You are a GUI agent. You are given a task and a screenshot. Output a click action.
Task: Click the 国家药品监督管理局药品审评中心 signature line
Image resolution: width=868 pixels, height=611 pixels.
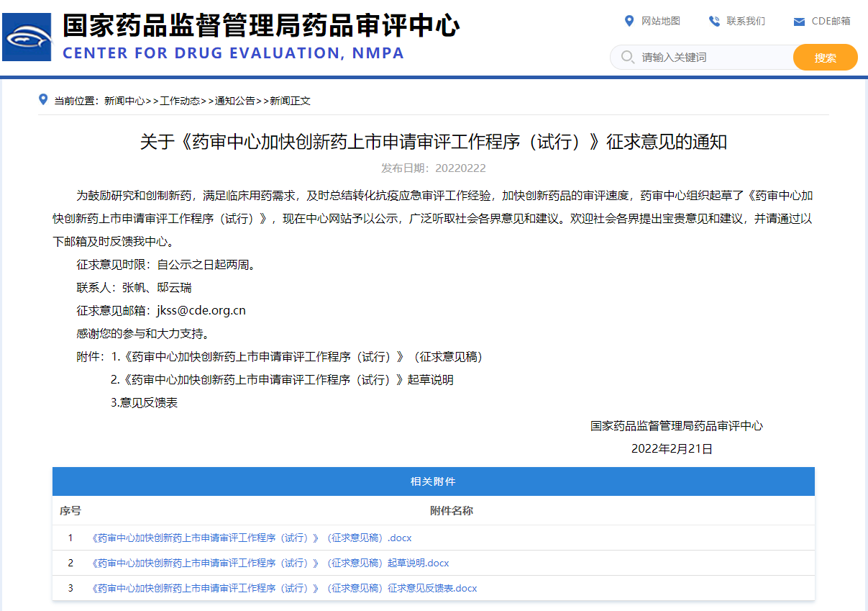point(677,426)
